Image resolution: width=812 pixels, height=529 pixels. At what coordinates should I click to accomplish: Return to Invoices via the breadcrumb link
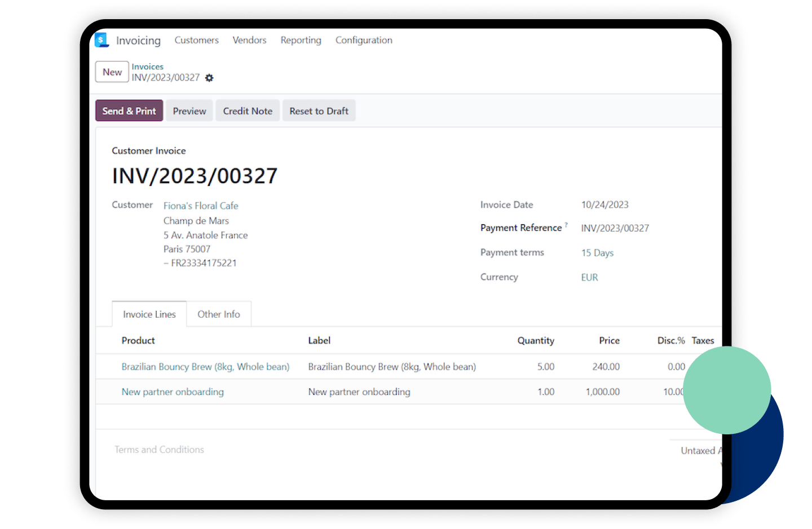pos(147,66)
